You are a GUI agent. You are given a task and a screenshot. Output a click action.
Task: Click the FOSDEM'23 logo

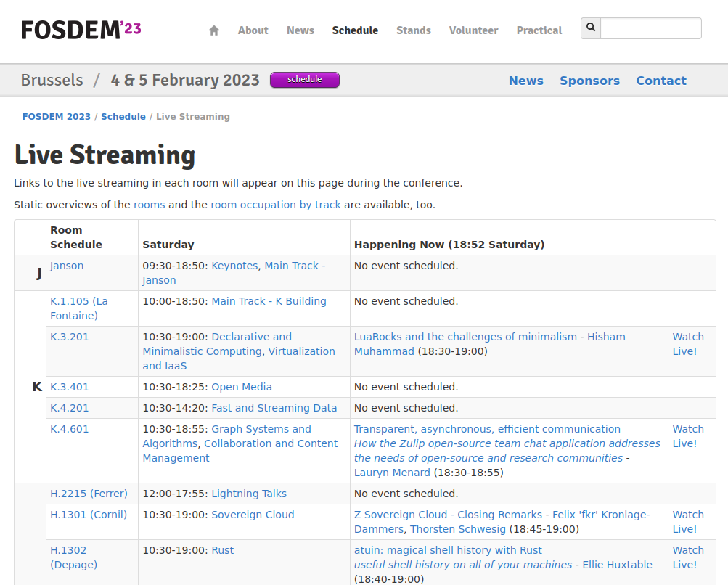(81, 30)
